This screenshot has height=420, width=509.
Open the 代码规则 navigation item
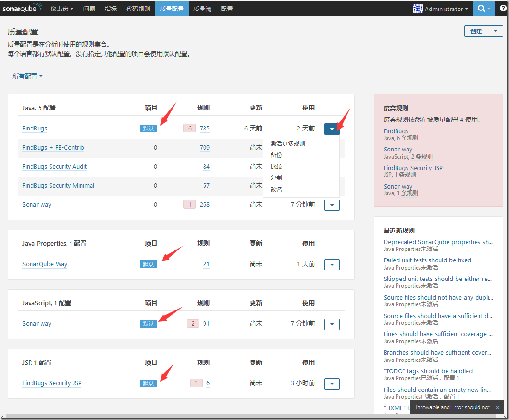pyautogui.click(x=138, y=9)
